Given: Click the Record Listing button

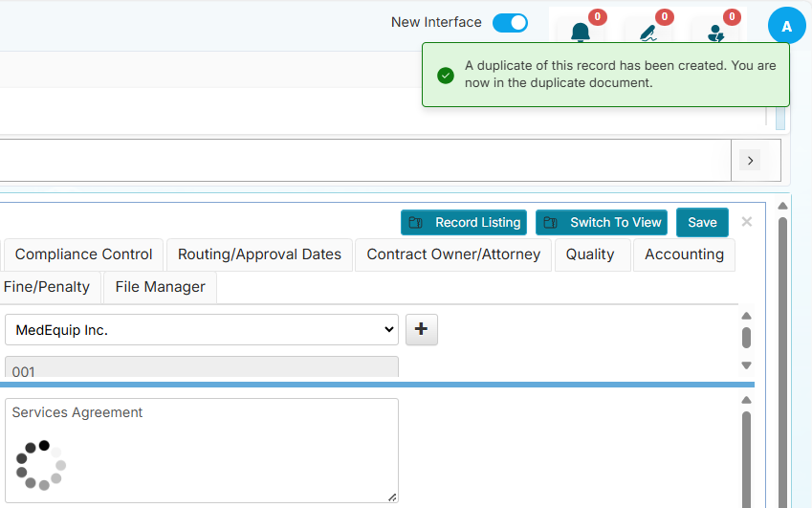Looking at the screenshot, I should 464,222.
